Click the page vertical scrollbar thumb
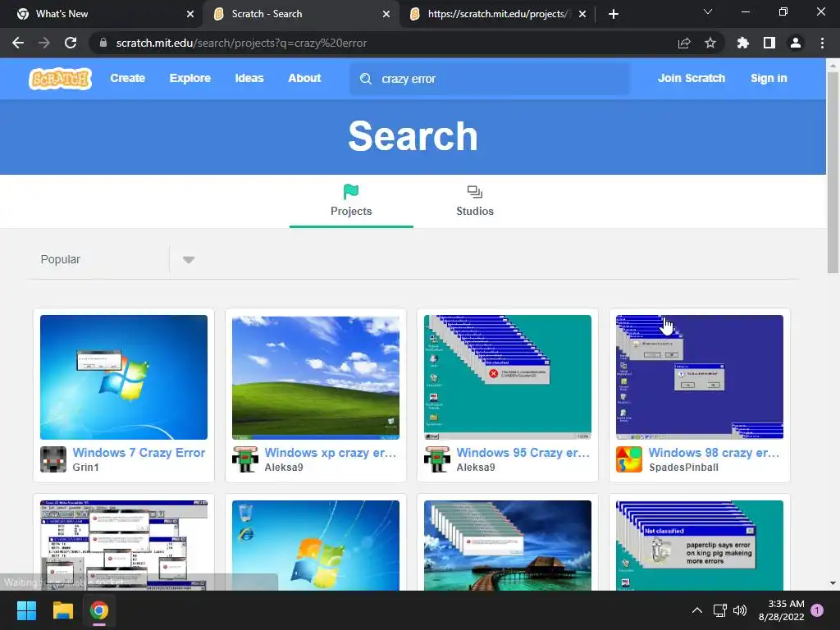The image size is (840, 630). [x=833, y=172]
